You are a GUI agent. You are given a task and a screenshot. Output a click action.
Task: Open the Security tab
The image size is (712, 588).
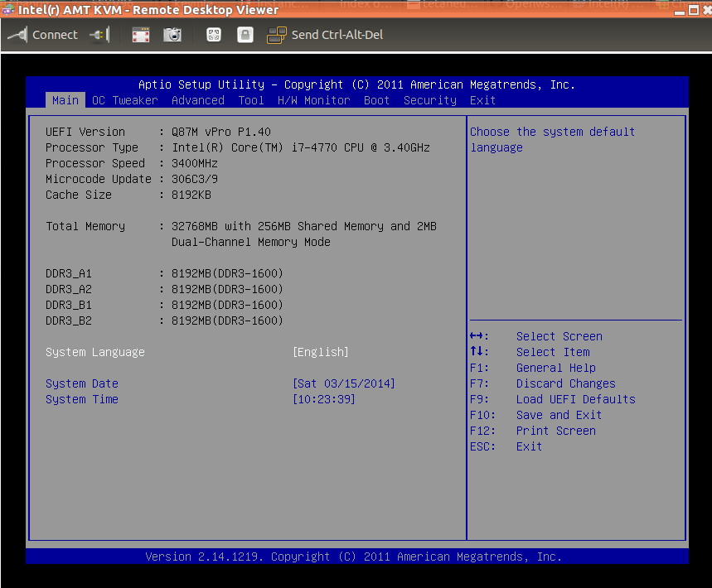[x=430, y=100]
